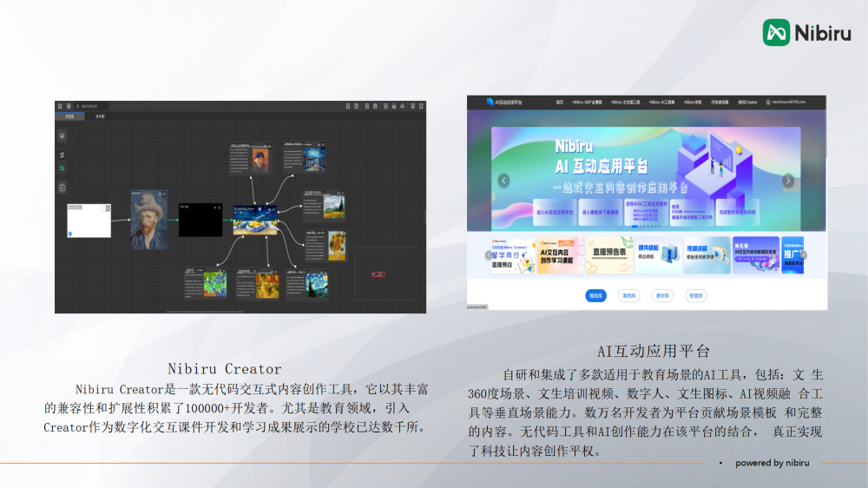The width and height of the screenshot is (868, 488).
Task: Click the upload arrow icon in Creator's top-right toolbar
Action: [403, 106]
